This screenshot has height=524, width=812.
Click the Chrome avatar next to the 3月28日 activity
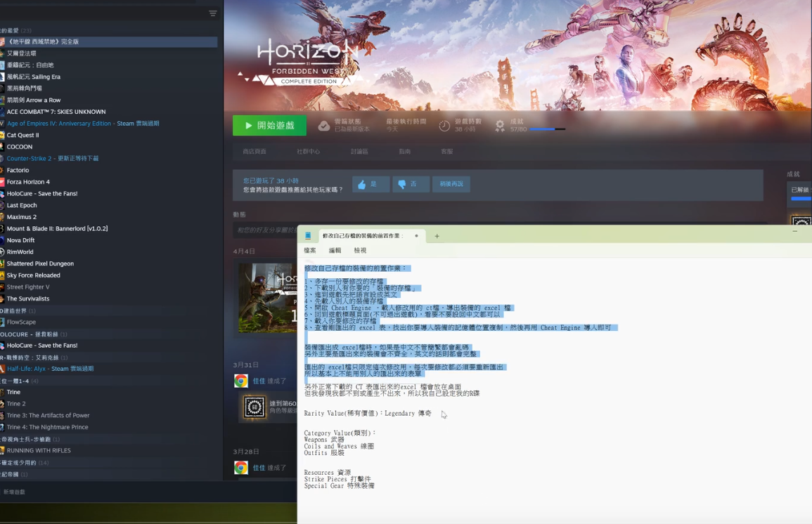coord(241,468)
